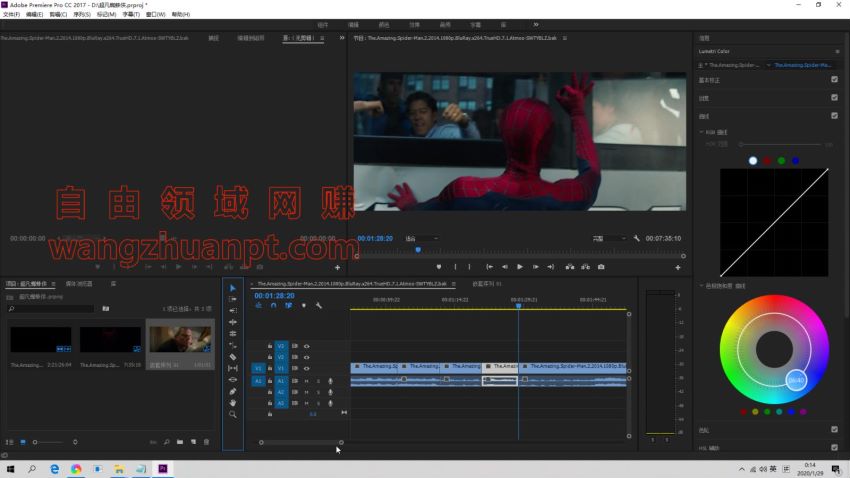This screenshot has height=478, width=850.
Task: Open the 剪辑(C) menu
Action: tap(58, 14)
